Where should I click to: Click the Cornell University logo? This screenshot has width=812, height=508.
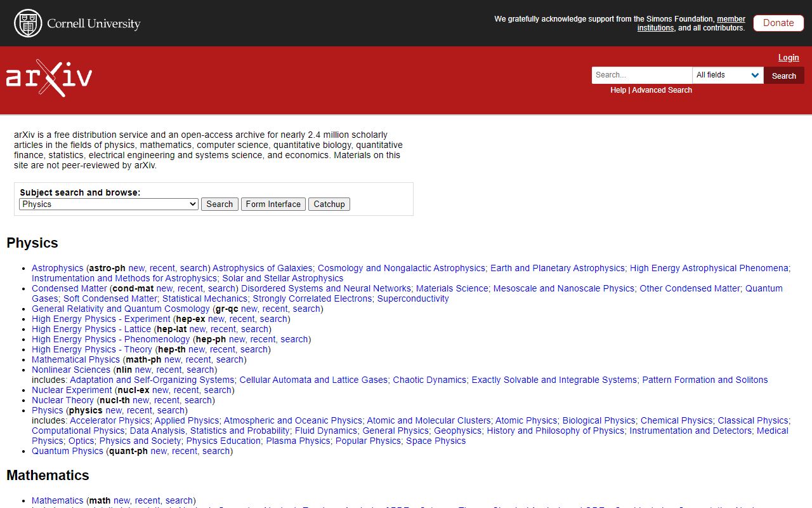pyautogui.click(x=76, y=23)
